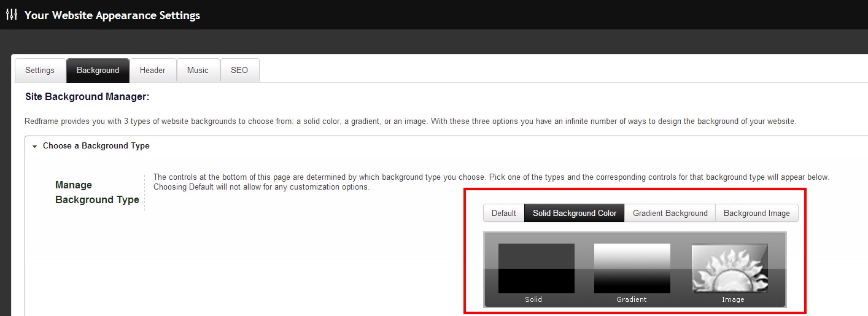Choose the Solid Background Color option

574,214
